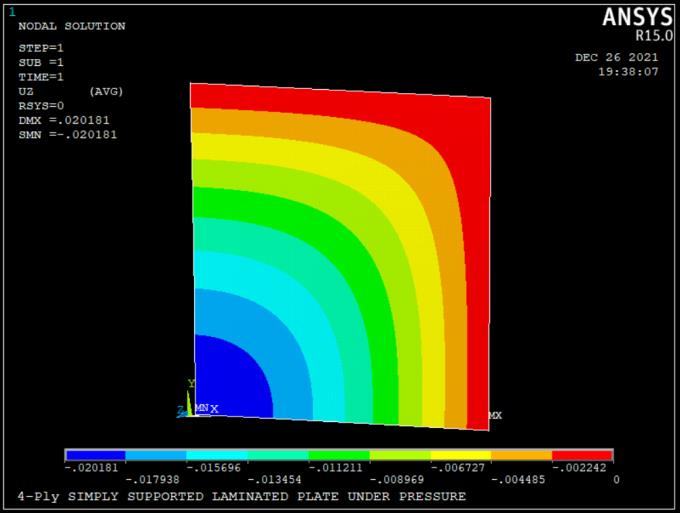Click the legend value 0 under the color bar
Image resolution: width=680 pixels, height=513 pixels.
pos(616,480)
